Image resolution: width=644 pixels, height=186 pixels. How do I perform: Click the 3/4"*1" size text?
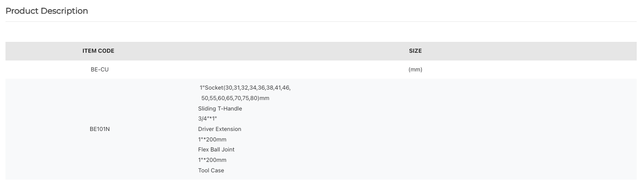tap(208, 119)
